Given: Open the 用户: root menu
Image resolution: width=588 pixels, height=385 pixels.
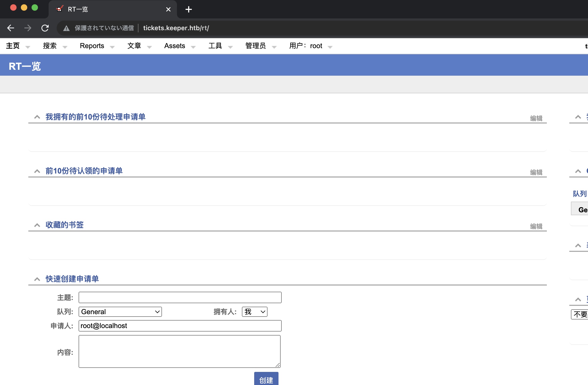Looking at the screenshot, I should pyautogui.click(x=306, y=46).
